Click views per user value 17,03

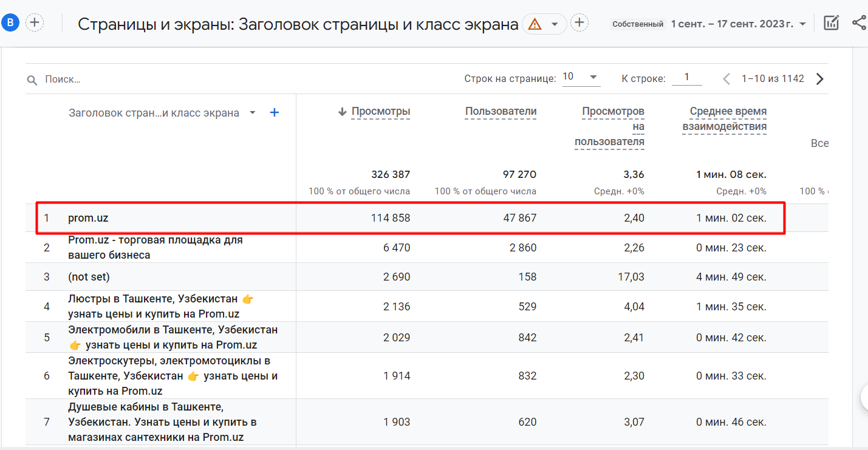point(630,277)
